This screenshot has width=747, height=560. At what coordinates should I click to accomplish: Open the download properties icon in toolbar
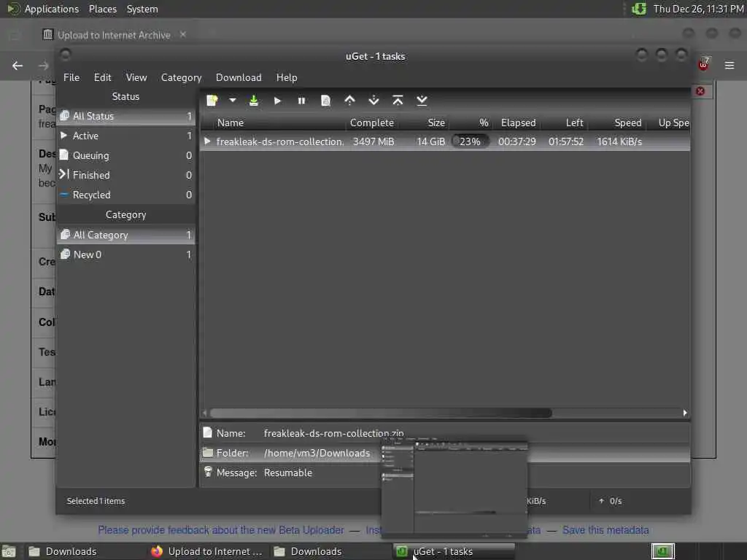click(325, 101)
